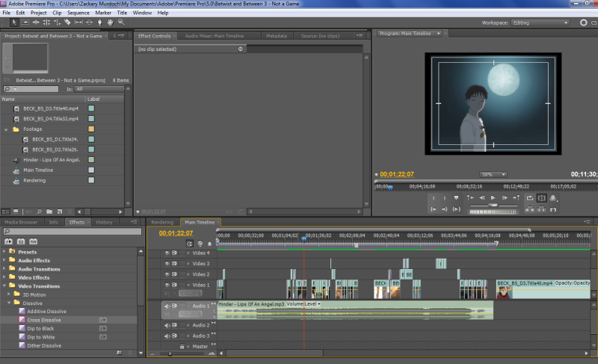Click Set Unnumbered Marker in Program monitor
This screenshot has height=364, width=598.
tap(456, 198)
